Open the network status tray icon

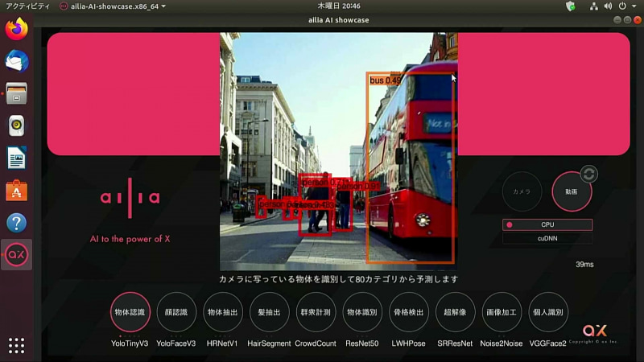[593, 6]
